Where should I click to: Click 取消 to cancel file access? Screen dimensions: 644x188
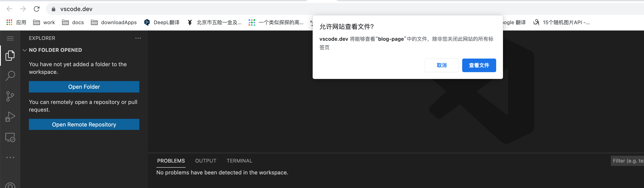pyautogui.click(x=442, y=65)
